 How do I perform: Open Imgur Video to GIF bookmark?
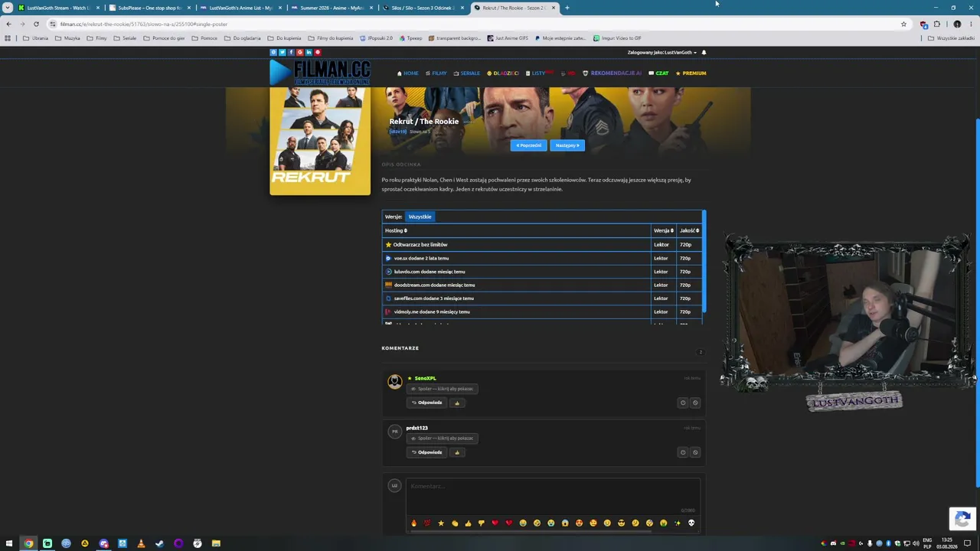click(x=617, y=38)
